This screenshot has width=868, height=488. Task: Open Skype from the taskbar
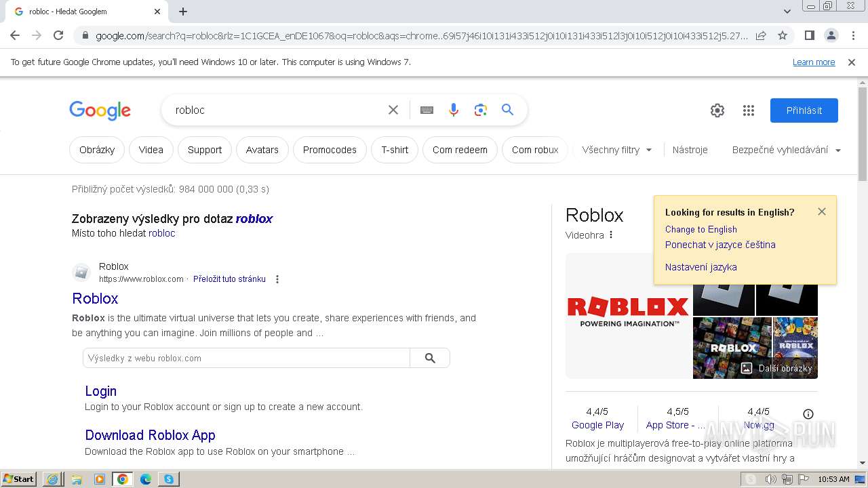click(x=168, y=479)
